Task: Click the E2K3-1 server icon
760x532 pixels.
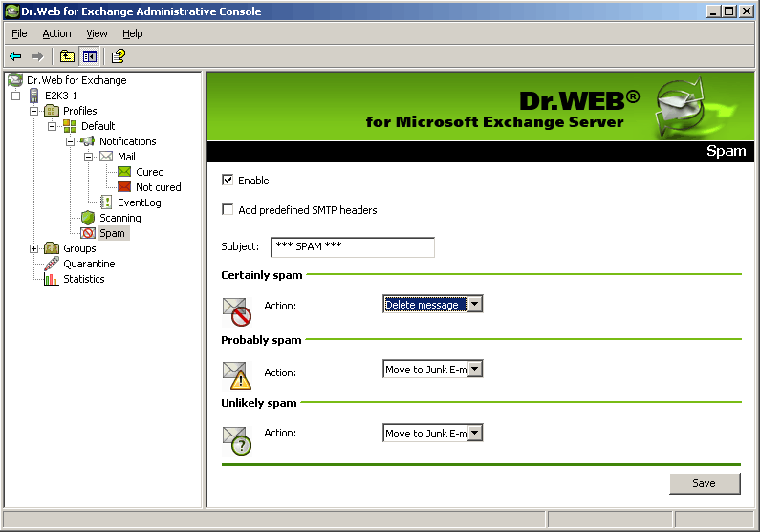Action: pos(33,96)
